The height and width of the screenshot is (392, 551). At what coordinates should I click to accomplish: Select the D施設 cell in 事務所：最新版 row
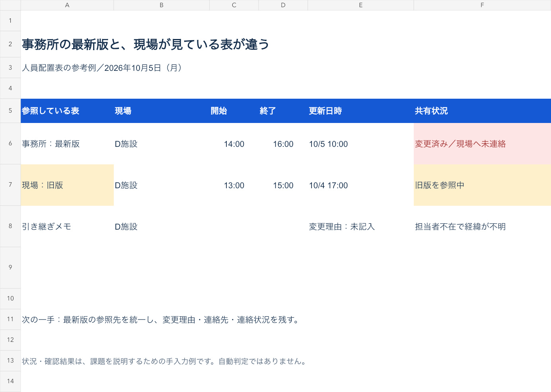click(162, 144)
